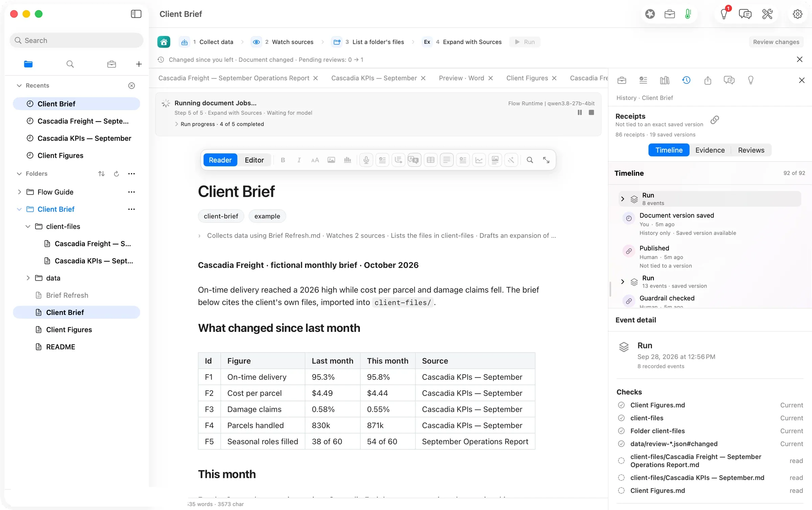Switch to Reader mode
812x510 pixels.
220,160
